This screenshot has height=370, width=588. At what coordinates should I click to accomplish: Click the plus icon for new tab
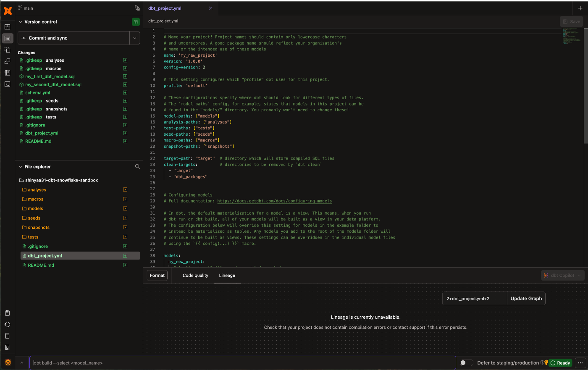pyautogui.click(x=580, y=8)
